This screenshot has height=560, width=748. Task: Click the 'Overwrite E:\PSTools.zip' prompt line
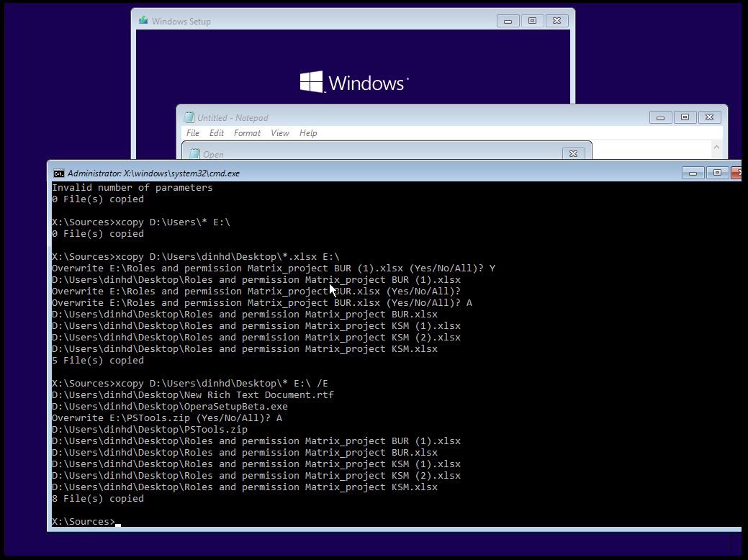click(x=167, y=418)
